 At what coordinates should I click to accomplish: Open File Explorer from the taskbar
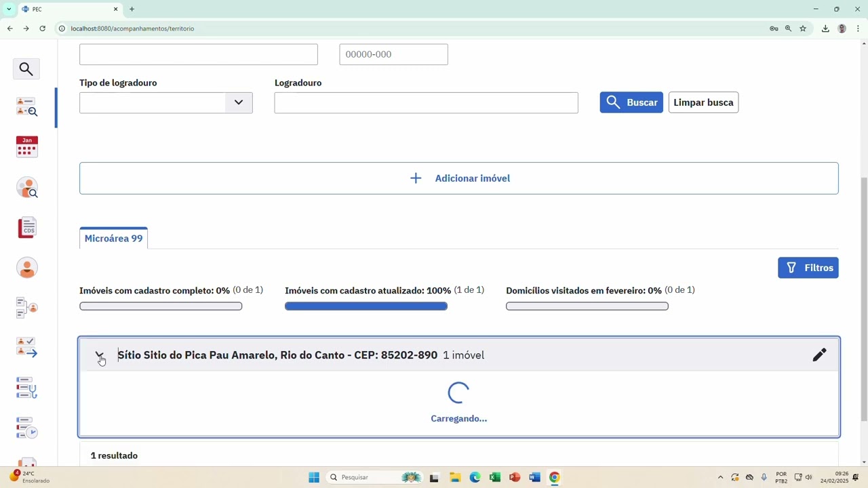454,477
